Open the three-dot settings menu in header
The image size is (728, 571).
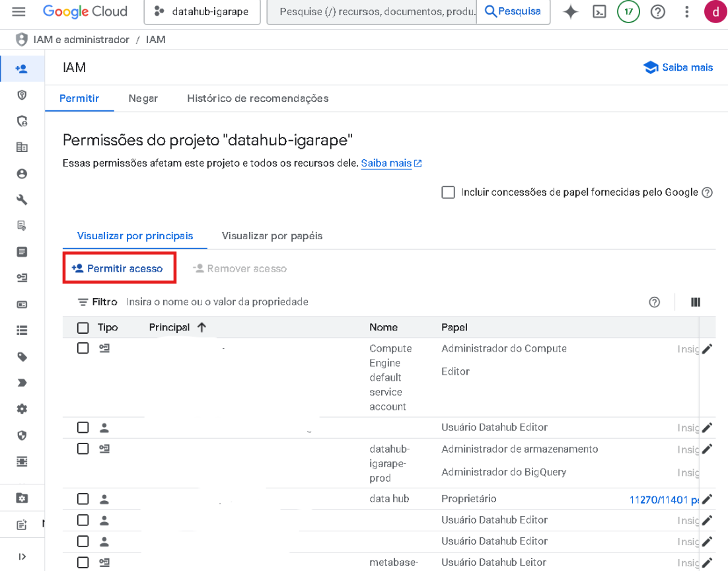click(687, 12)
